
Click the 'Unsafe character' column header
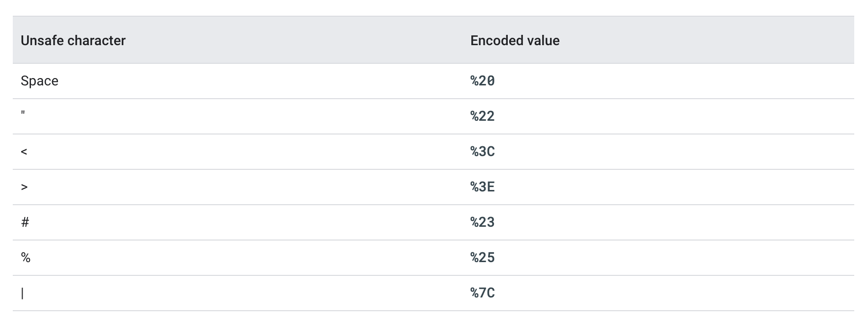pos(73,40)
